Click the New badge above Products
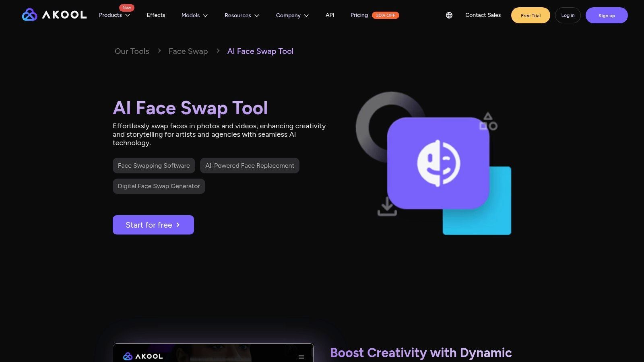 click(126, 7)
